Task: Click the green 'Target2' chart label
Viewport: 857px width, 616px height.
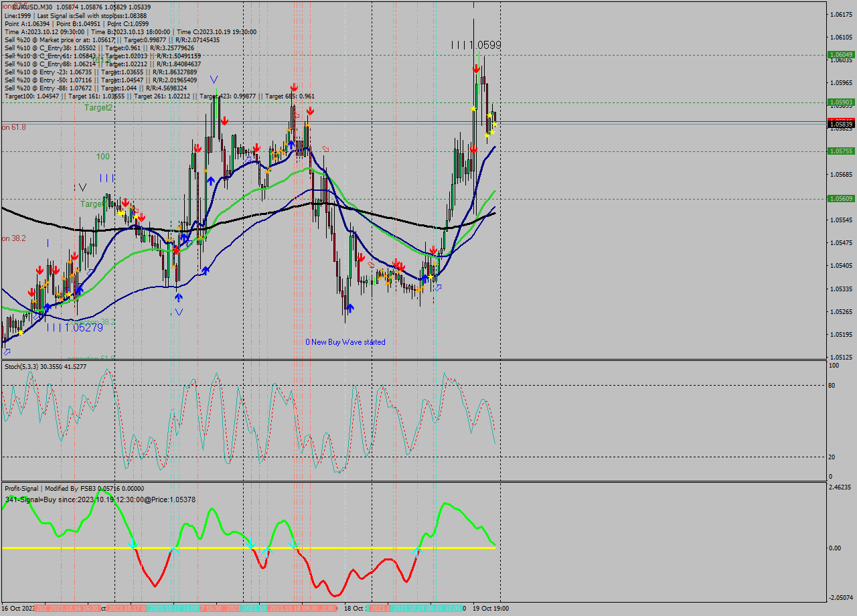Action: click(x=98, y=107)
